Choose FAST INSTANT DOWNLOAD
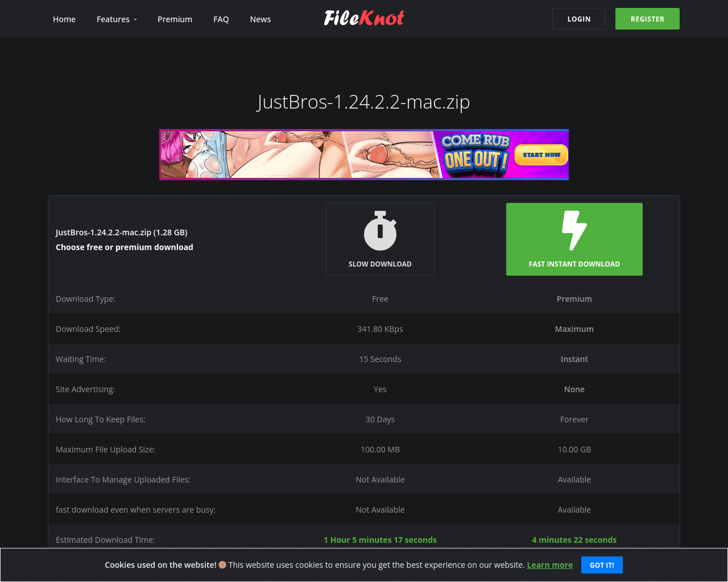This screenshot has height=582, width=728. (x=574, y=239)
